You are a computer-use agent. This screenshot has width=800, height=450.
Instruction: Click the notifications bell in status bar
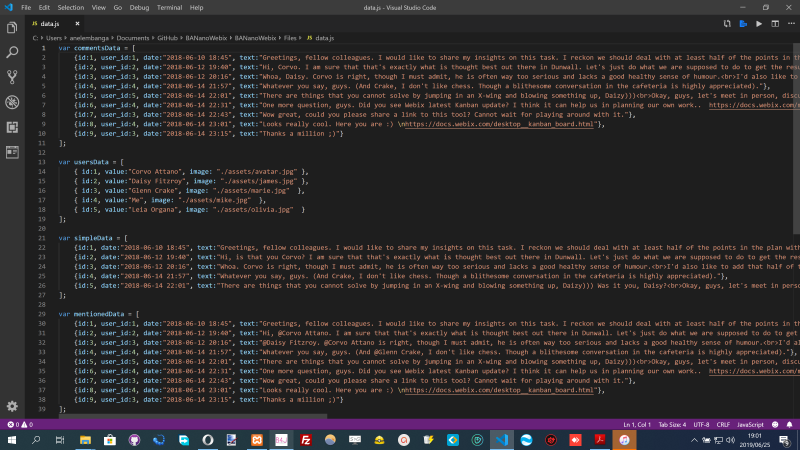(790, 425)
